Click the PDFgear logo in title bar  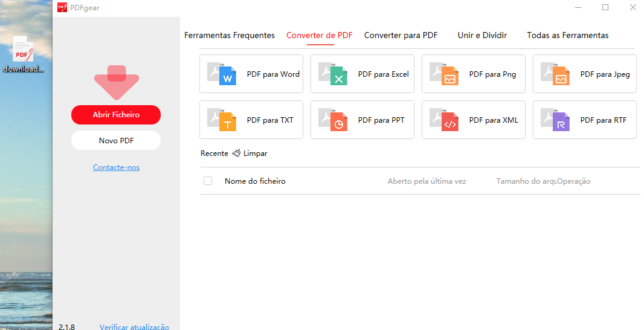pyautogui.click(x=62, y=7)
